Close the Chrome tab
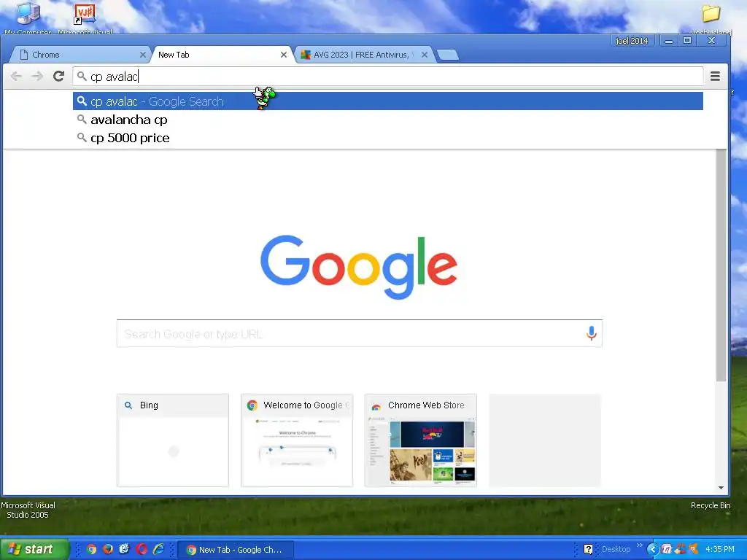 [142, 55]
